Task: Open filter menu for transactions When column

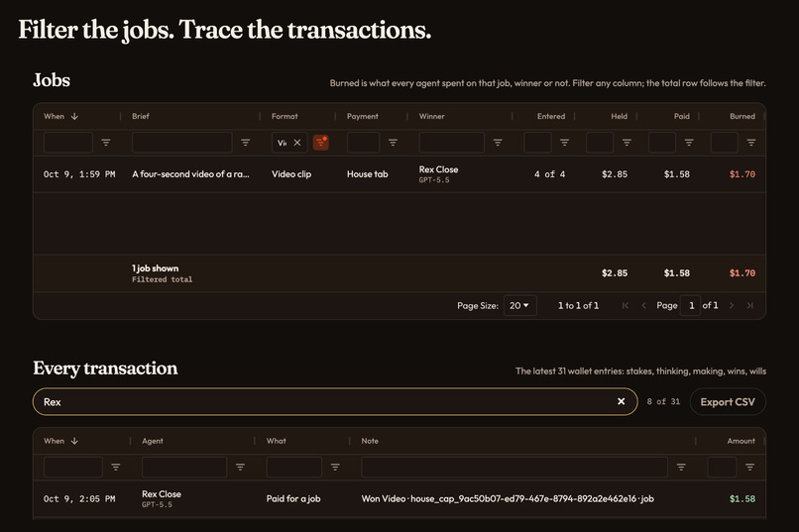Action: pyautogui.click(x=116, y=467)
